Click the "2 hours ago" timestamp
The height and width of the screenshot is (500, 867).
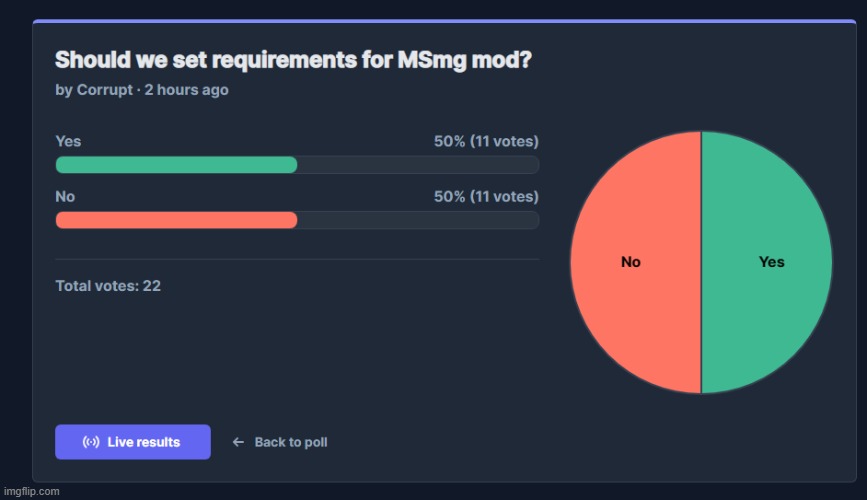[x=186, y=90]
